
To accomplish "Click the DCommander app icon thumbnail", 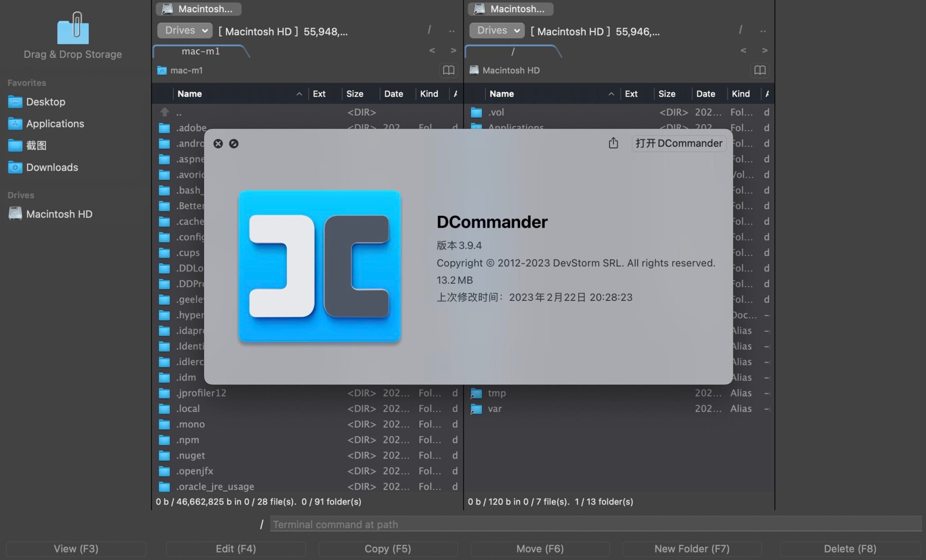I will (320, 266).
